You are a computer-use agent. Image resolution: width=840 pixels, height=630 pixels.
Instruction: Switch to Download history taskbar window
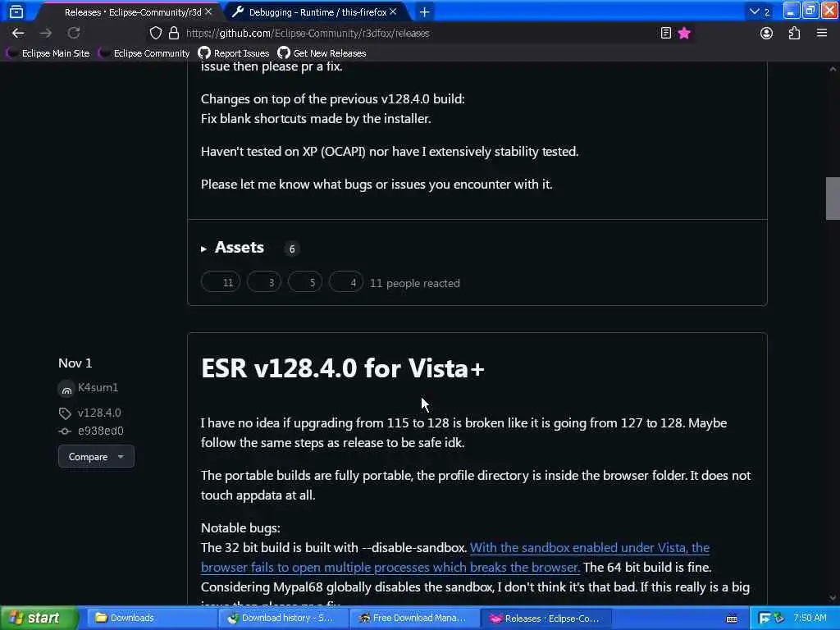(283, 619)
